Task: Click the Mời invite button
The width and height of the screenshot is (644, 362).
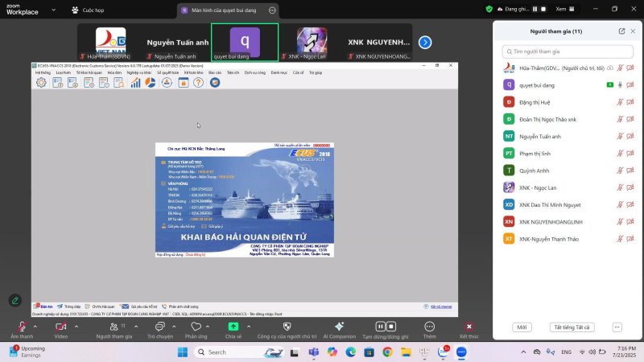Action: coord(522,327)
